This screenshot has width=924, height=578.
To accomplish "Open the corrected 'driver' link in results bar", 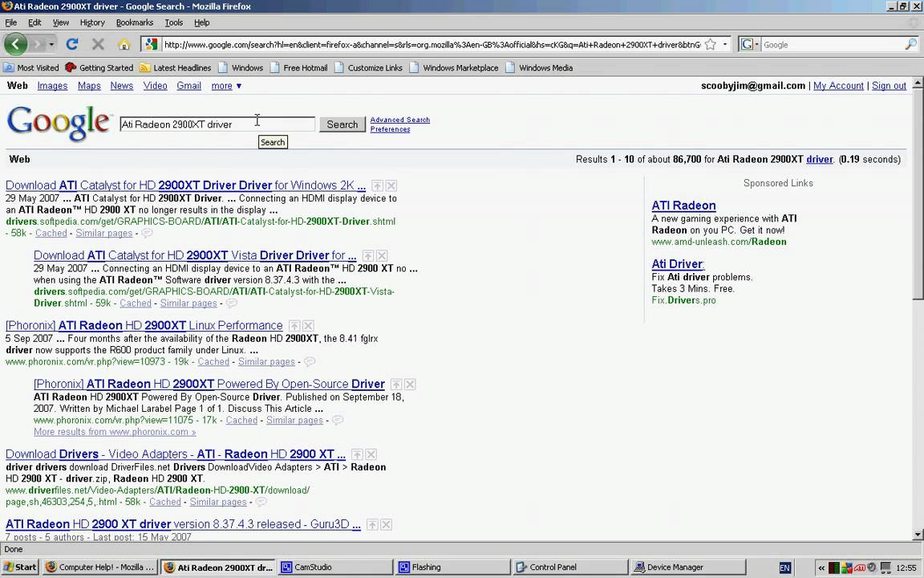I will pos(819,159).
